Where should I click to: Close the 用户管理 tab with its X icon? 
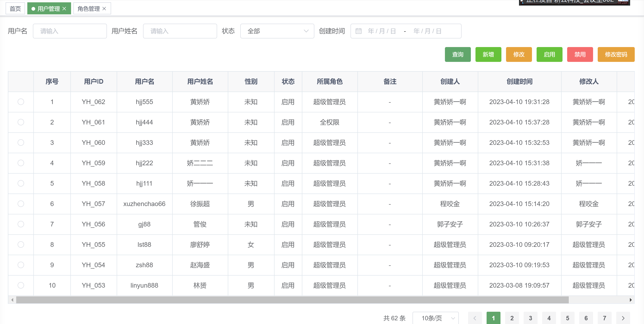pos(64,9)
